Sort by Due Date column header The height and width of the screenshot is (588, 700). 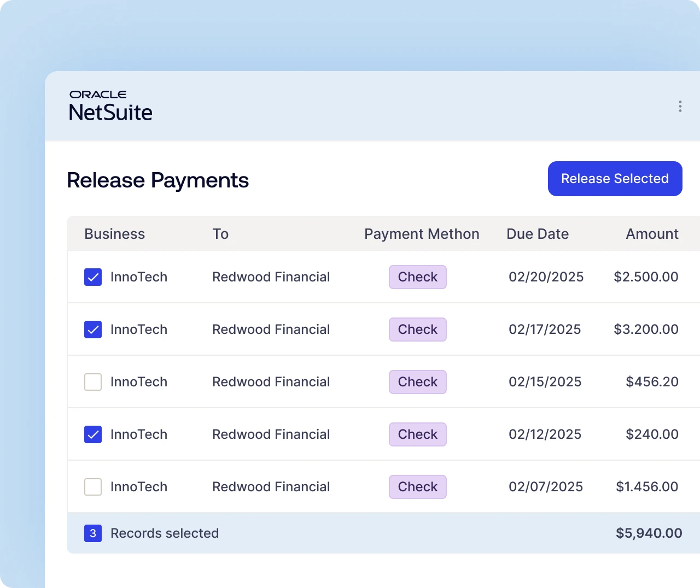(x=537, y=234)
